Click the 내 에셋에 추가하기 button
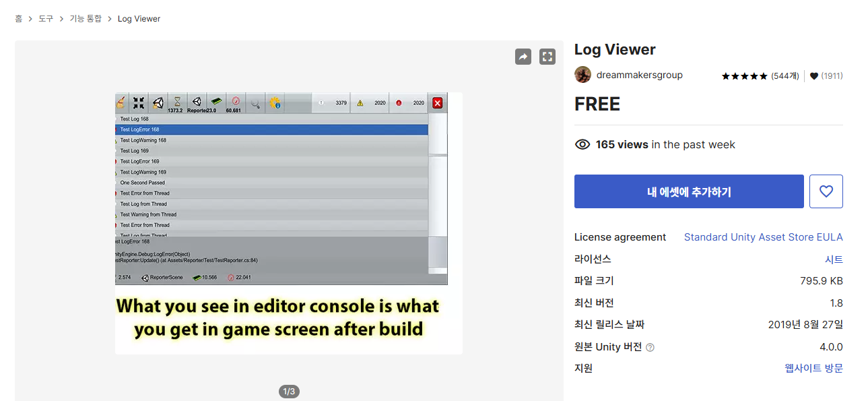The height and width of the screenshot is (401, 868). (689, 191)
